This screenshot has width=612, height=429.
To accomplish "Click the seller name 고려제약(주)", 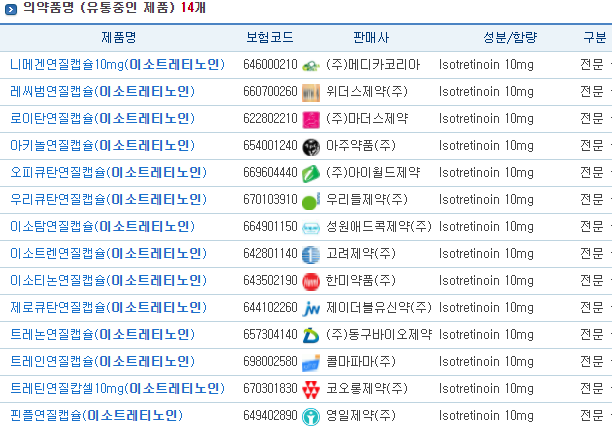I will 361,253.
